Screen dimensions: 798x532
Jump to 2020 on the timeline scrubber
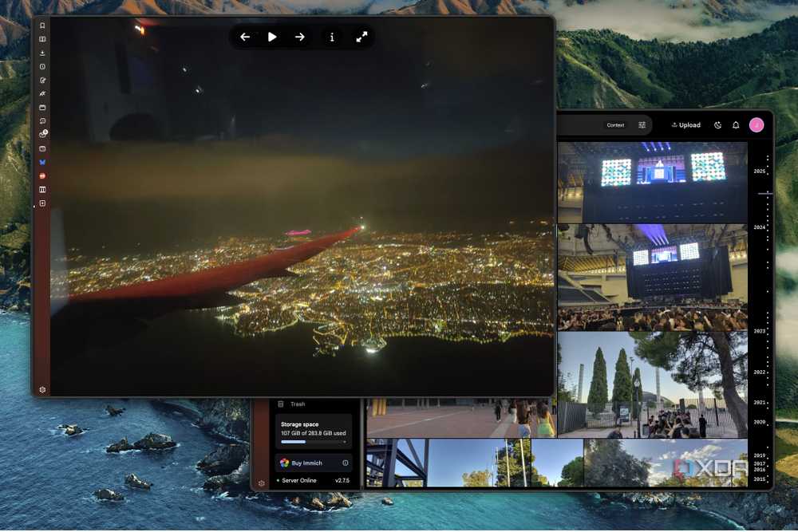760,422
